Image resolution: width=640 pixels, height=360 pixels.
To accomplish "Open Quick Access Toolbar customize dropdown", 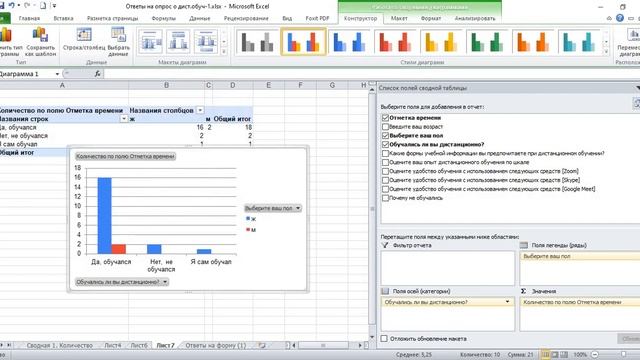I will 54,6.
